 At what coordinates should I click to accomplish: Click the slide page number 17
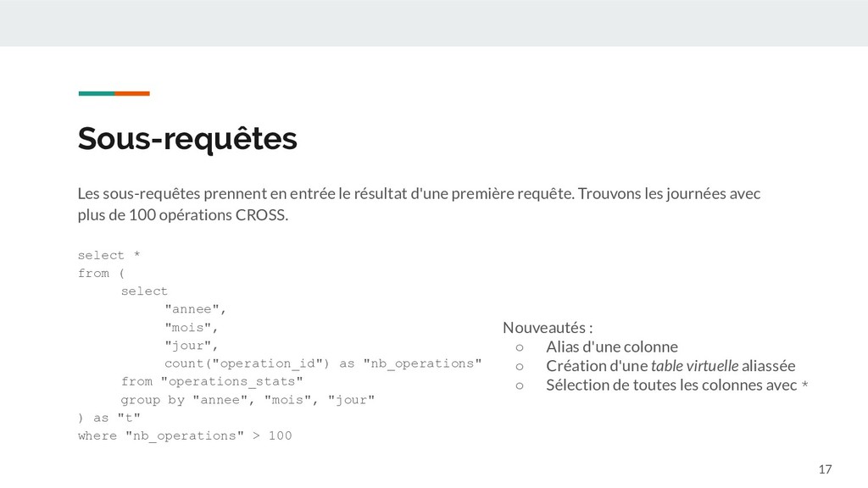pos(825,469)
